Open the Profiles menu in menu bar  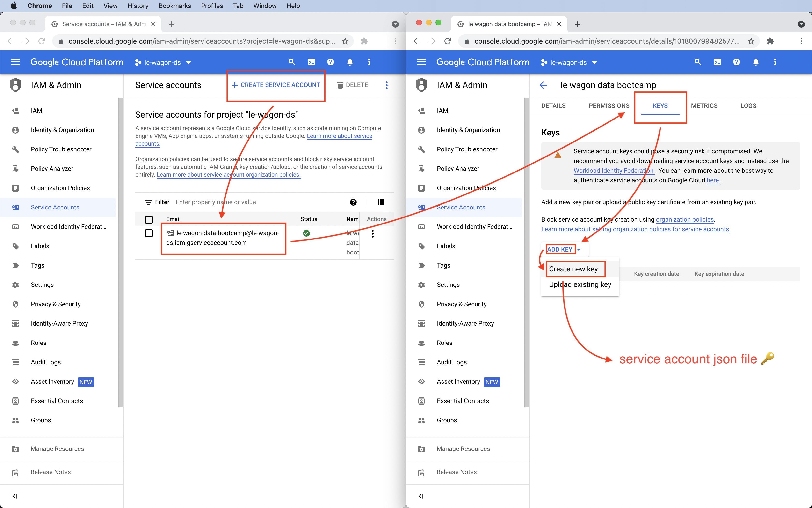coord(212,6)
